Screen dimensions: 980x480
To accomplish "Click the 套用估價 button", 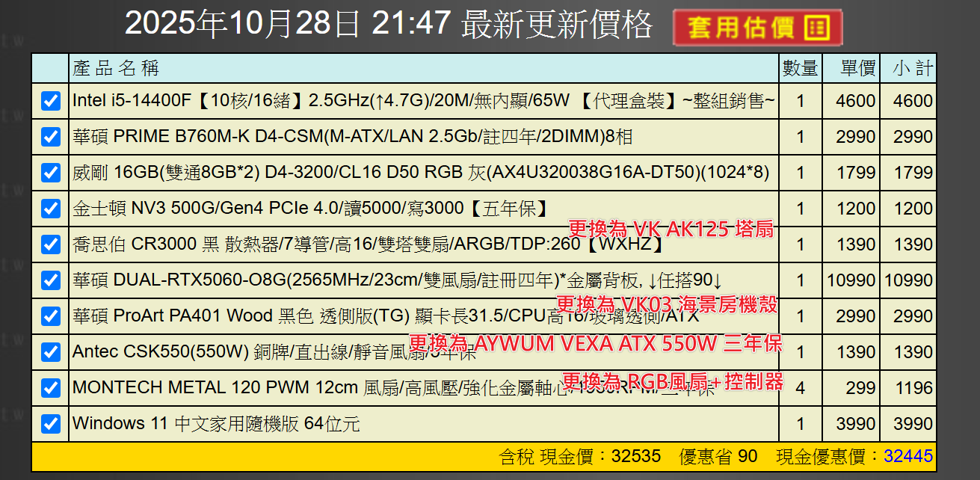I will [x=757, y=28].
